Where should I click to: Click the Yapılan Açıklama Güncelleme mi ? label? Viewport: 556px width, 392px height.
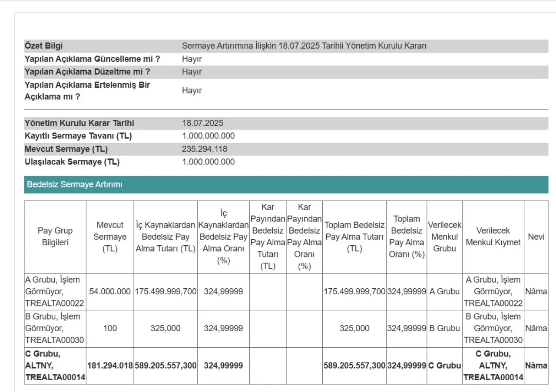click(x=92, y=59)
